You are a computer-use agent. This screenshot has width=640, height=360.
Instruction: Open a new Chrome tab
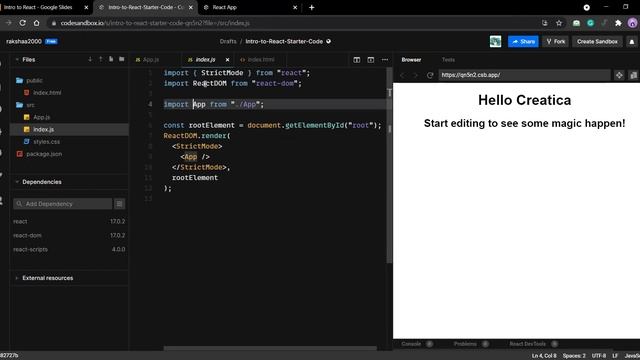pos(312,7)
